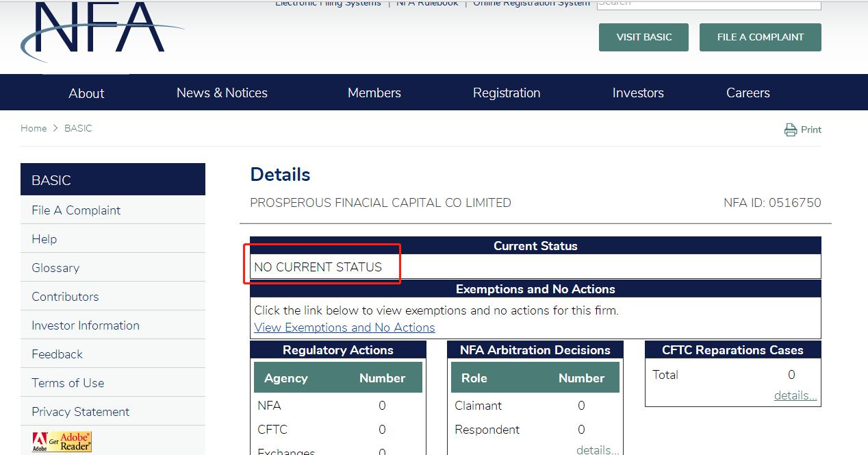Select the NFA ID: 0516750 text
The image size is (868, 455).
pos(772,203)
